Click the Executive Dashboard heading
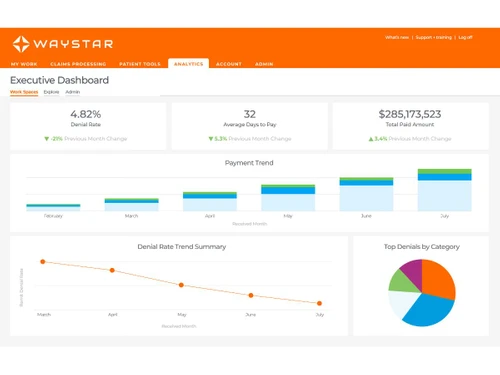This screenshot has height=375, width=500. tap(59, 80)
